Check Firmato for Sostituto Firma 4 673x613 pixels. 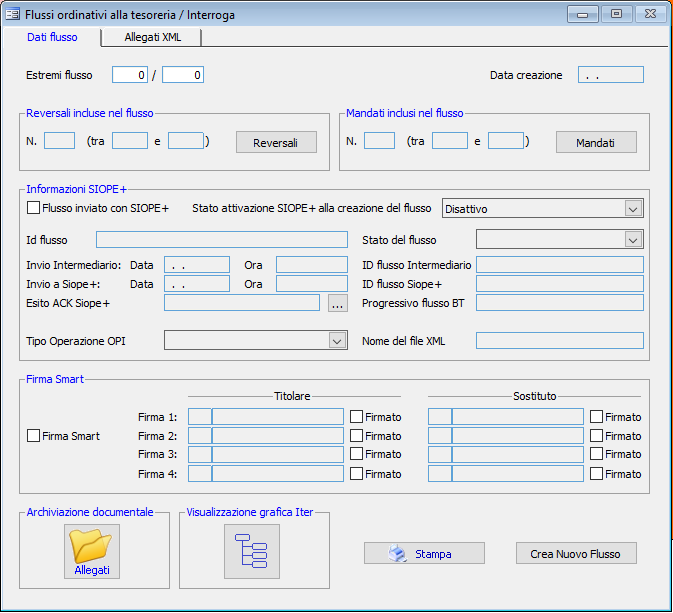pyautogui.click(x=596, y=473)
